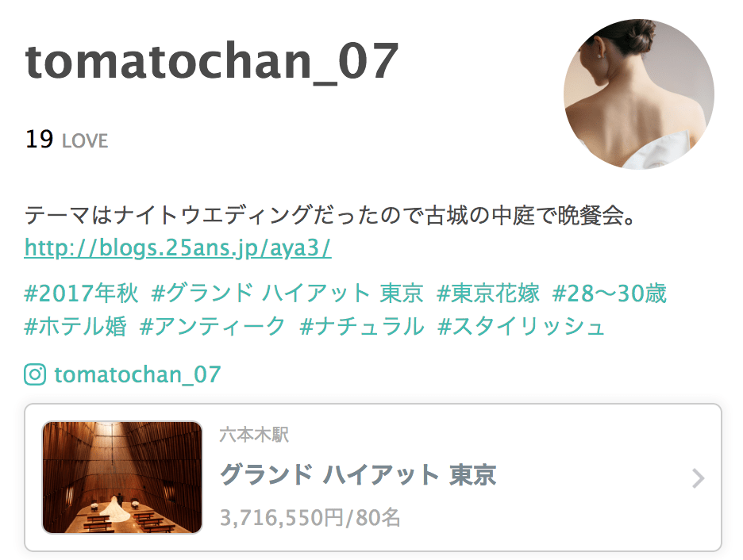Click the #東京花嫁 hashtag
Viewport: 743px width, 560px height.
[x=488, y=293]
